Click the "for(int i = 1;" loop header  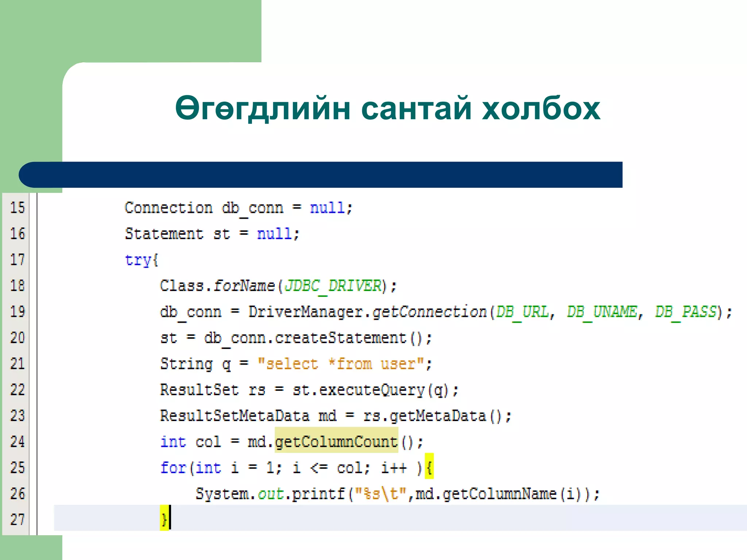(221, 468)
